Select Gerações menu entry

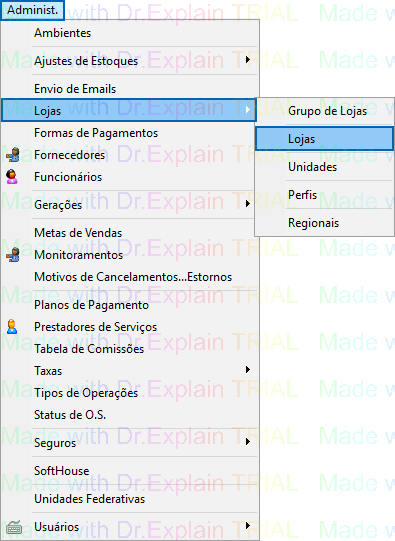coord(129,205)
